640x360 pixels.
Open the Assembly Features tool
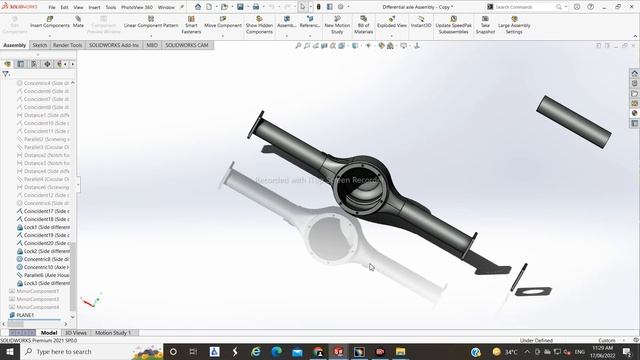287,22
